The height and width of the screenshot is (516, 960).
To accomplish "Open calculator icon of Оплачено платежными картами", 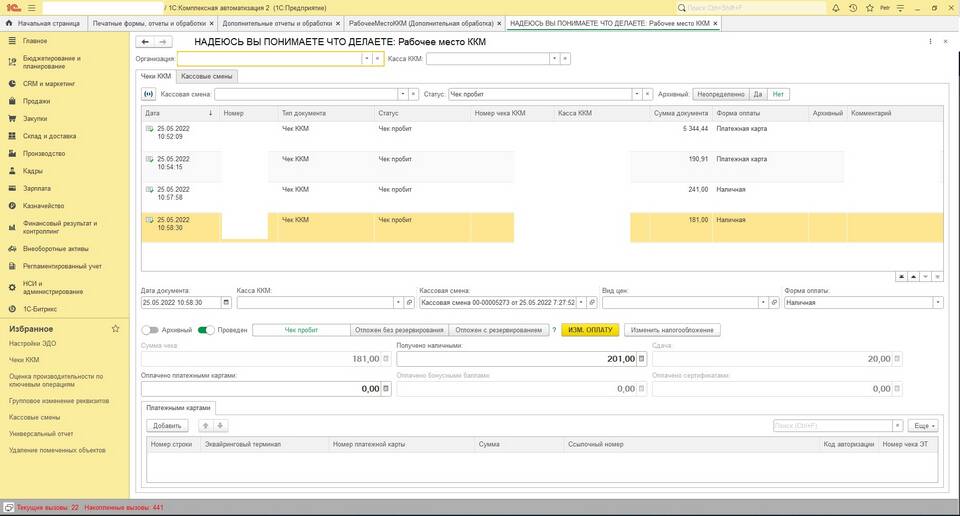I will click(386, 389).
